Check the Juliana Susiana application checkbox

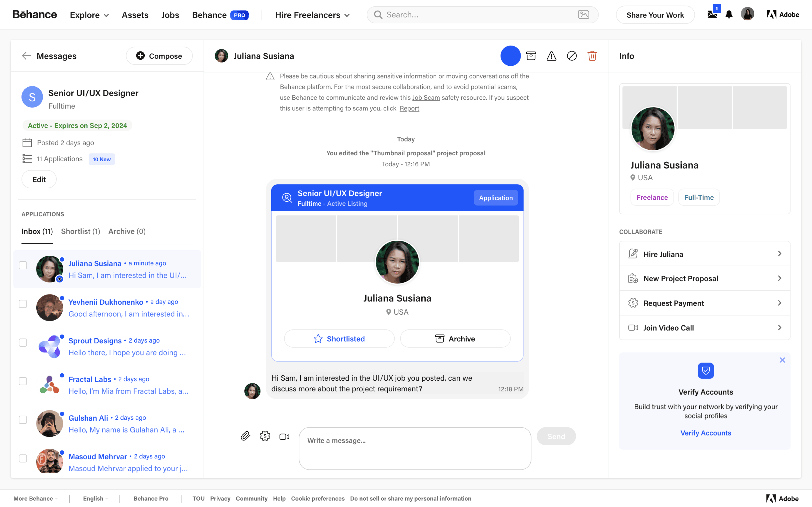23,265
